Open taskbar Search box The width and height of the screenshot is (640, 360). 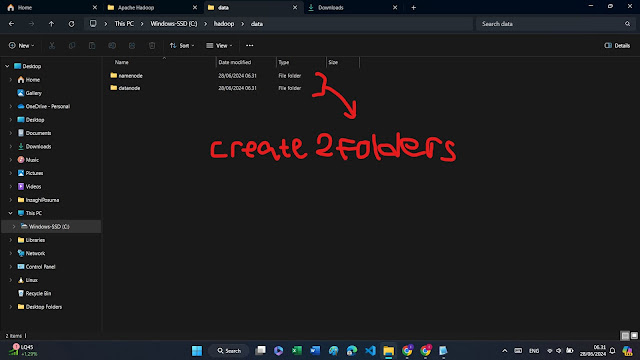[x=229, y=351]
